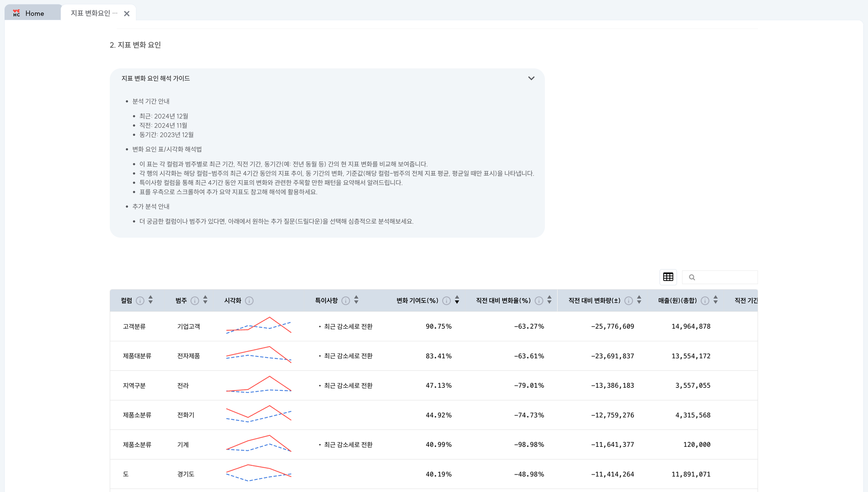Click the 추가 분석 안내 bullet

click(151, 207)
